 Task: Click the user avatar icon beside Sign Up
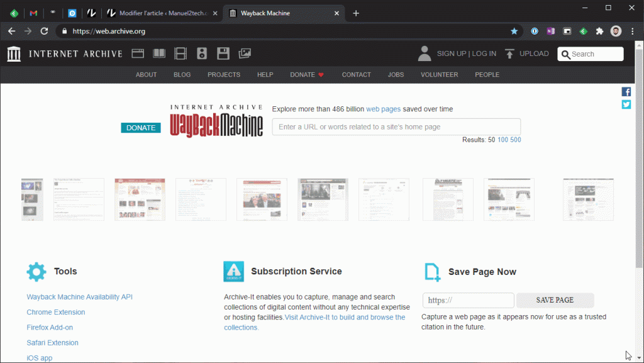pos(425,53)
